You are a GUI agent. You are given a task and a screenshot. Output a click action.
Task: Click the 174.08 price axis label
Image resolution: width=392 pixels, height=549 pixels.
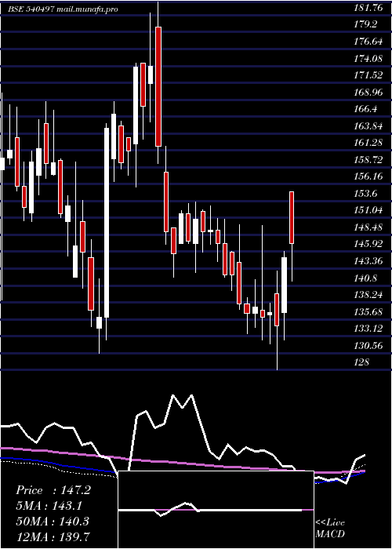tap(368, 59)
